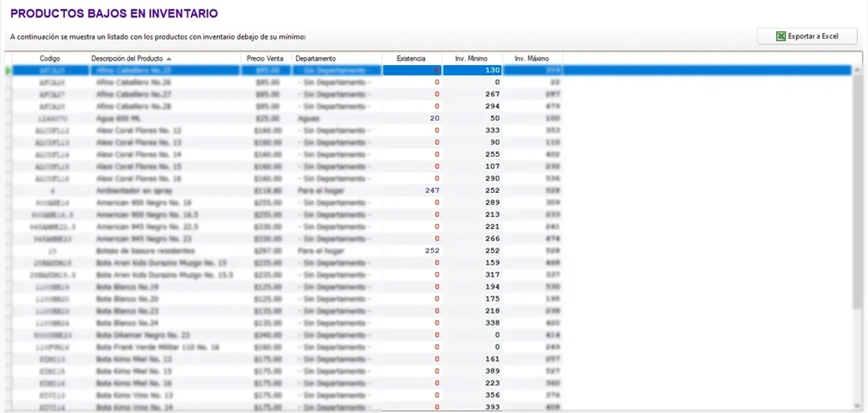Sort by the Codigo column header
The width and height of the screenshot is (868, 413).
click(50, 58)
